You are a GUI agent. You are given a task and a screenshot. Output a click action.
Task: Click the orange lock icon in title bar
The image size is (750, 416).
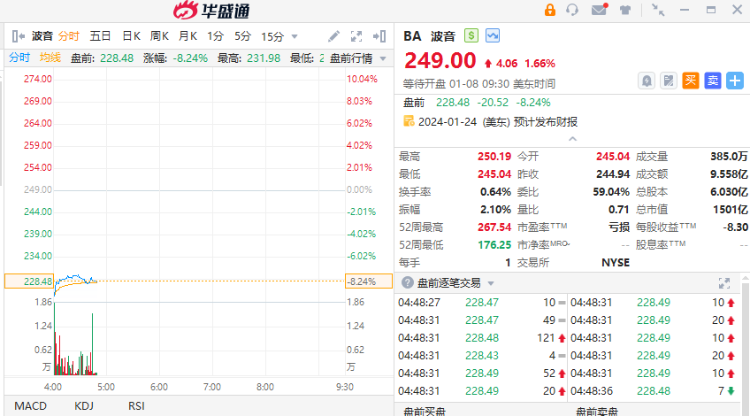550,10
